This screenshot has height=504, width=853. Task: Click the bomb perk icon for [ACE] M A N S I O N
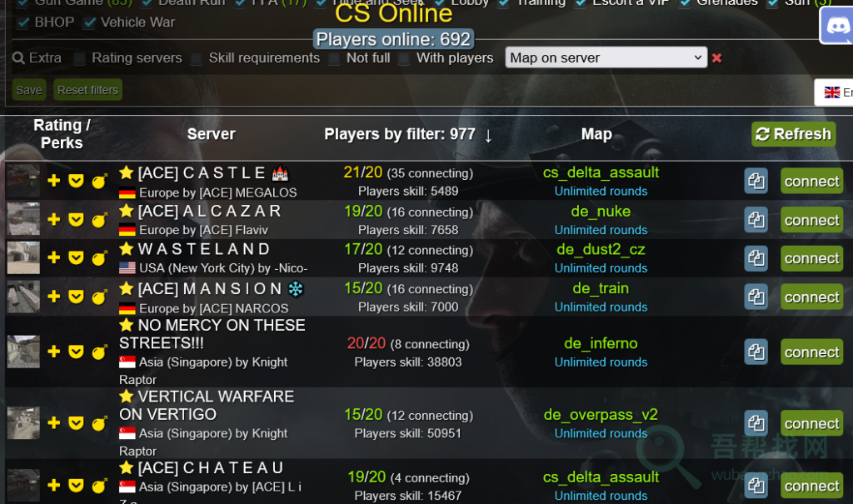tap(99, 297)
